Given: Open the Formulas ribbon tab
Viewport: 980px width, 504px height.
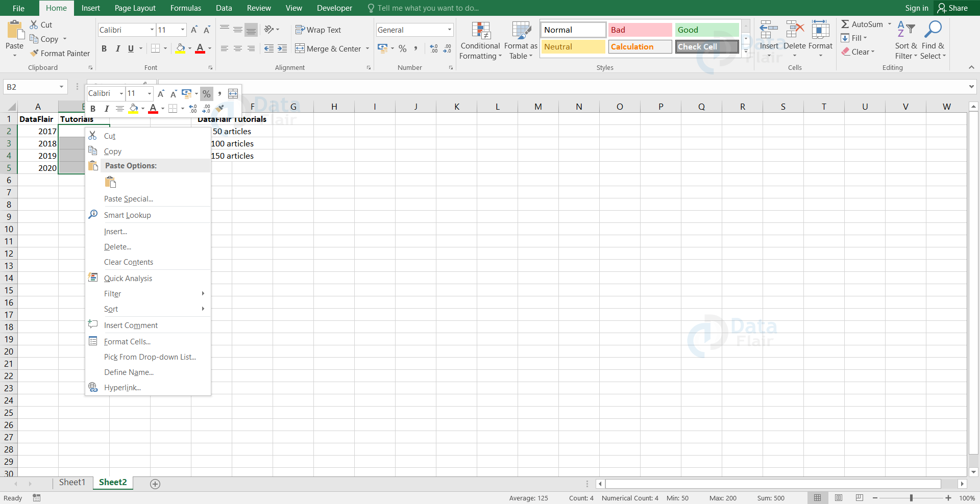Looking at the screenshot, I should 186,8.
